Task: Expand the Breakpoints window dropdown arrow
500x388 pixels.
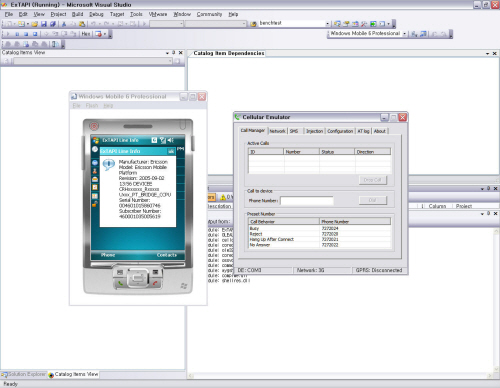Action: coord(105,34)
